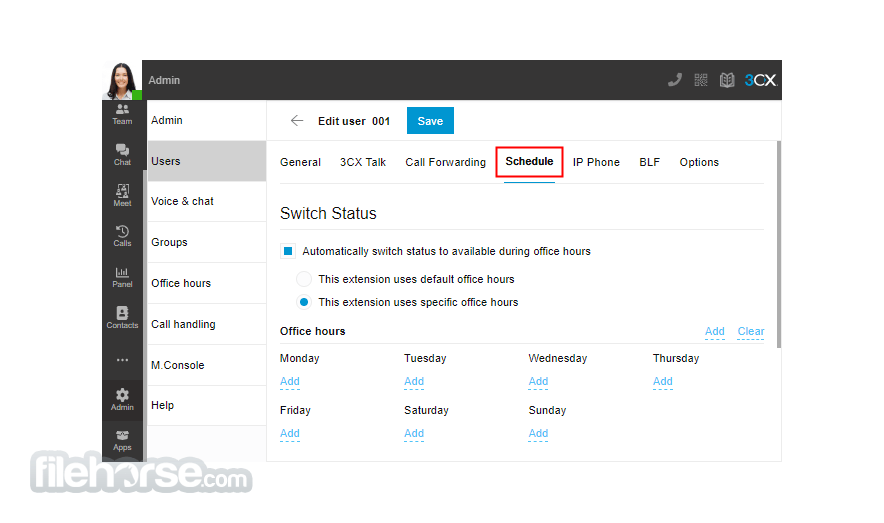Add office hours for Friday

coord(290,433)
